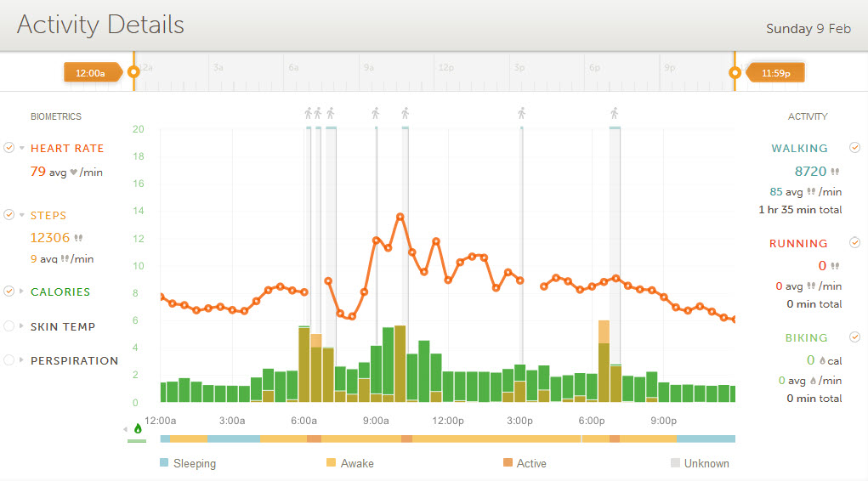This screenshot has height=481, width=868.
Task: Select the Biking activity heading
Action: [x=806, y=338]
